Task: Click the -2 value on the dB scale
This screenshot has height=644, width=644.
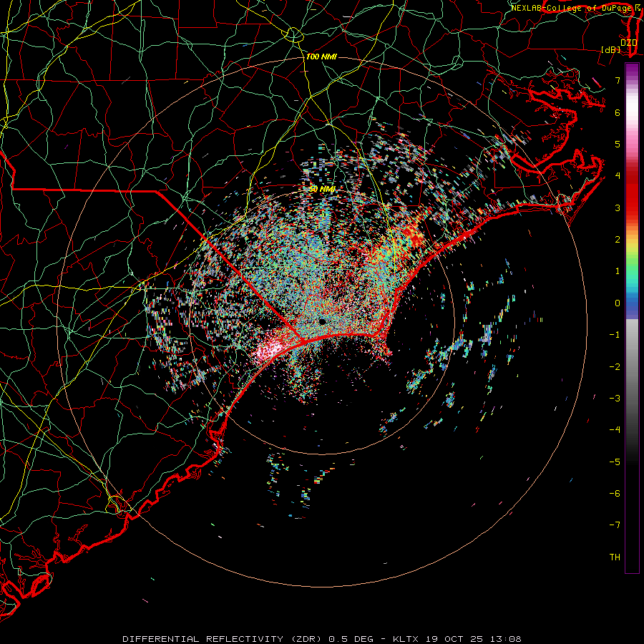Action: click(x=615, y=367)
